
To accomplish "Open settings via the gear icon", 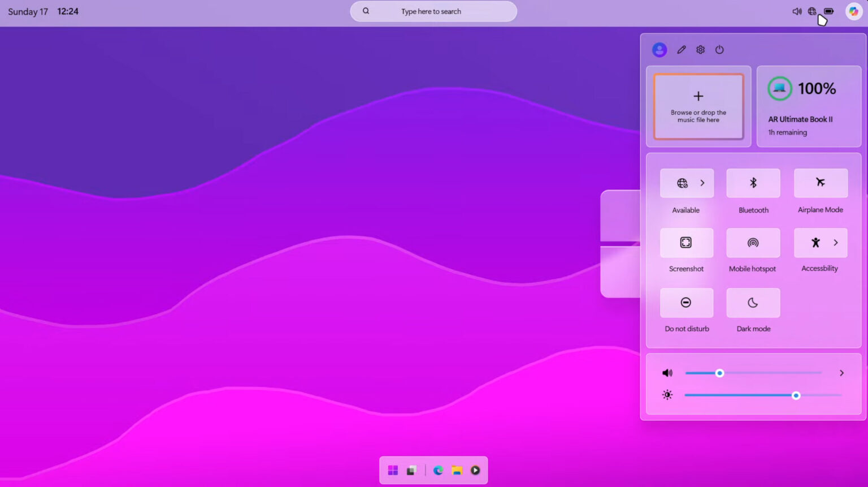I will click(700, 50).
